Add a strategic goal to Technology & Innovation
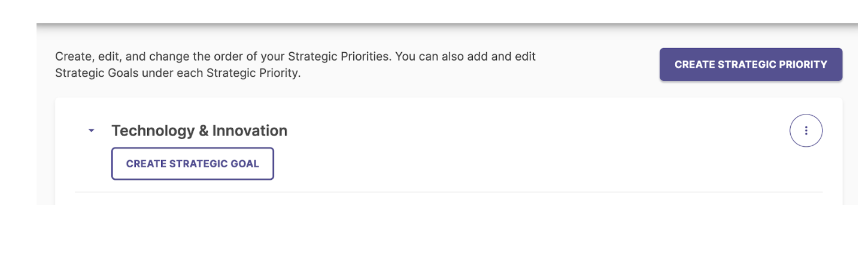Image resolution: width=868 pixels, height=265 pixels. (193, 164)
